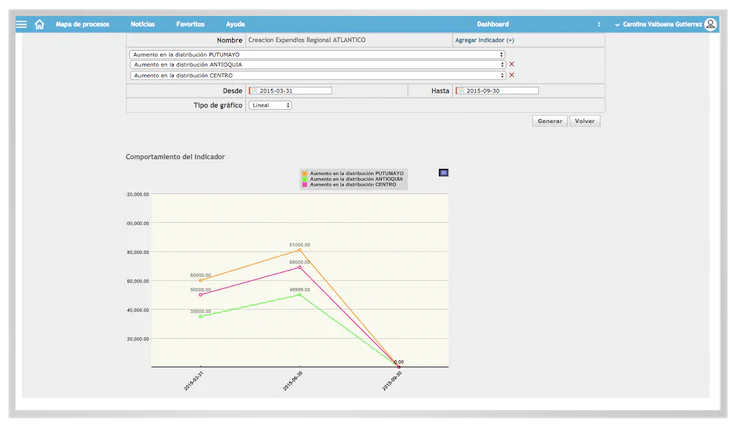Click the 2015-06-30 x-axis label
Image resolution: width=736 pixels, height=427 pixels.
click(292, 381)
